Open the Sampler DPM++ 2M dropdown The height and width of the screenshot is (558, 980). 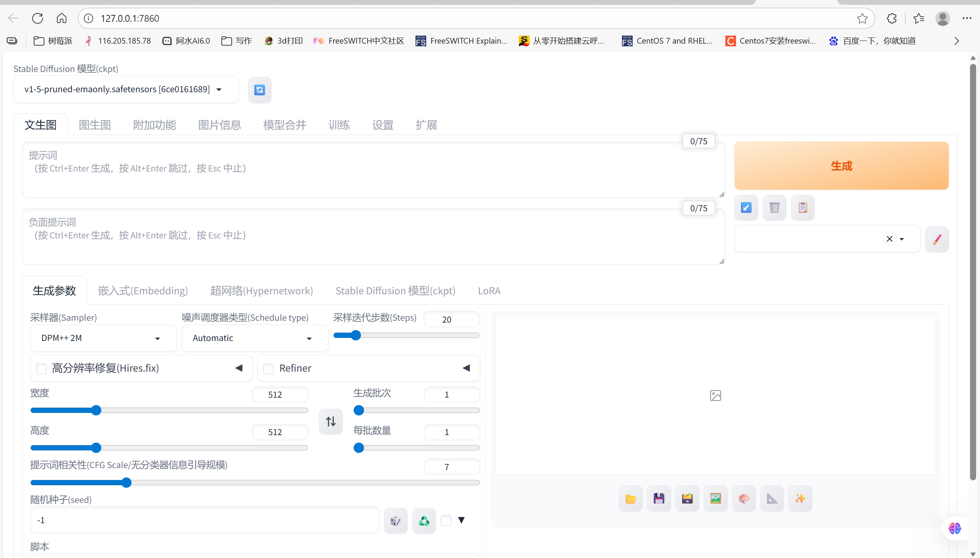103,338
